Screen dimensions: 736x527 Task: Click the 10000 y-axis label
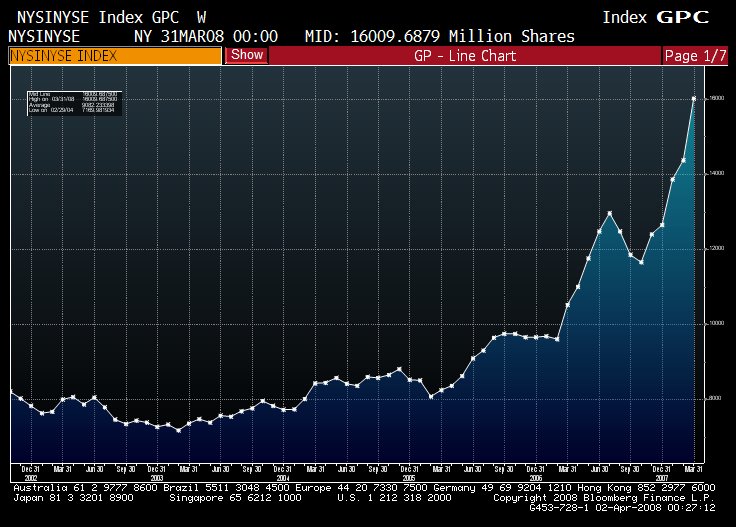[717, 323]
